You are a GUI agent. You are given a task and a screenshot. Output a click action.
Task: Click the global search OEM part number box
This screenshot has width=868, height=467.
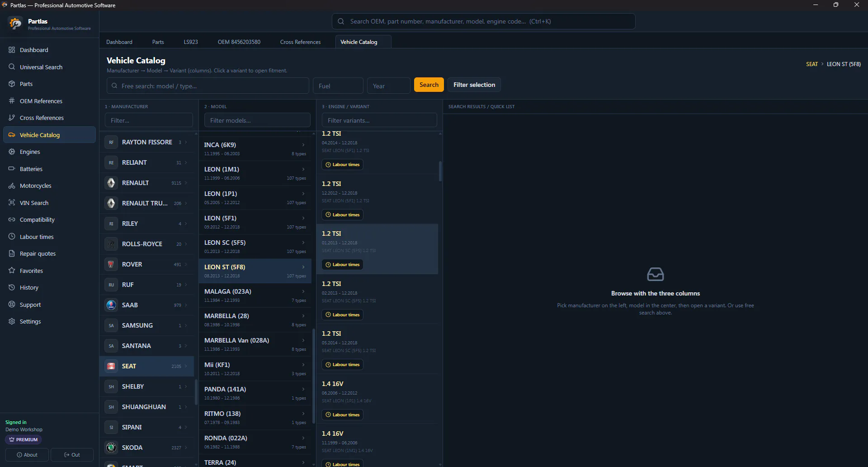[483, 21]
